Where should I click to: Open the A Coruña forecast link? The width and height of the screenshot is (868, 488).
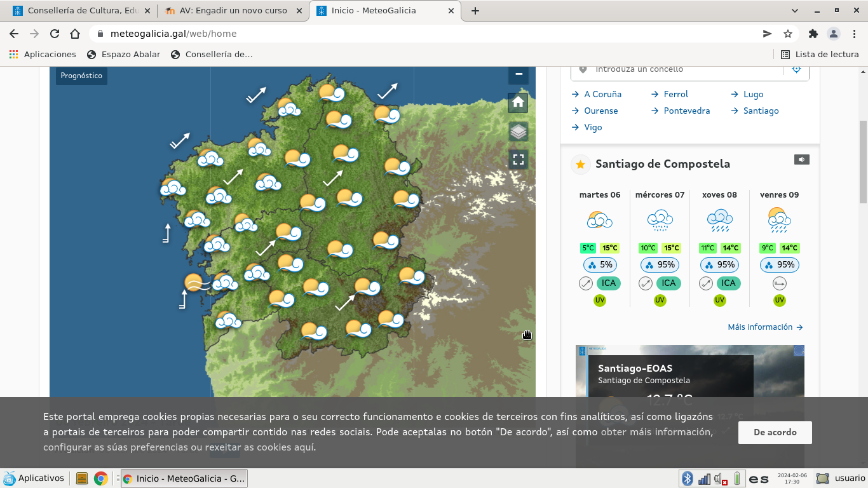click(602, 94)
